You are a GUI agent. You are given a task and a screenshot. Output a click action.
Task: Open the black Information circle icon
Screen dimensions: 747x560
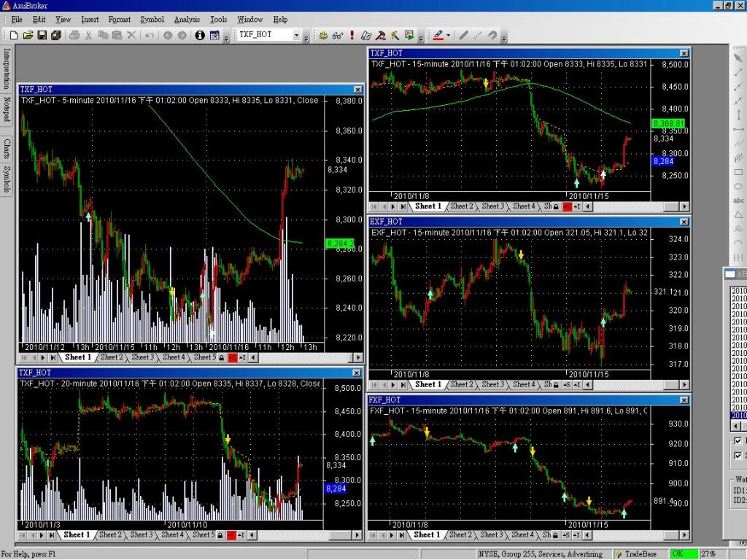(x=200, y=35)
